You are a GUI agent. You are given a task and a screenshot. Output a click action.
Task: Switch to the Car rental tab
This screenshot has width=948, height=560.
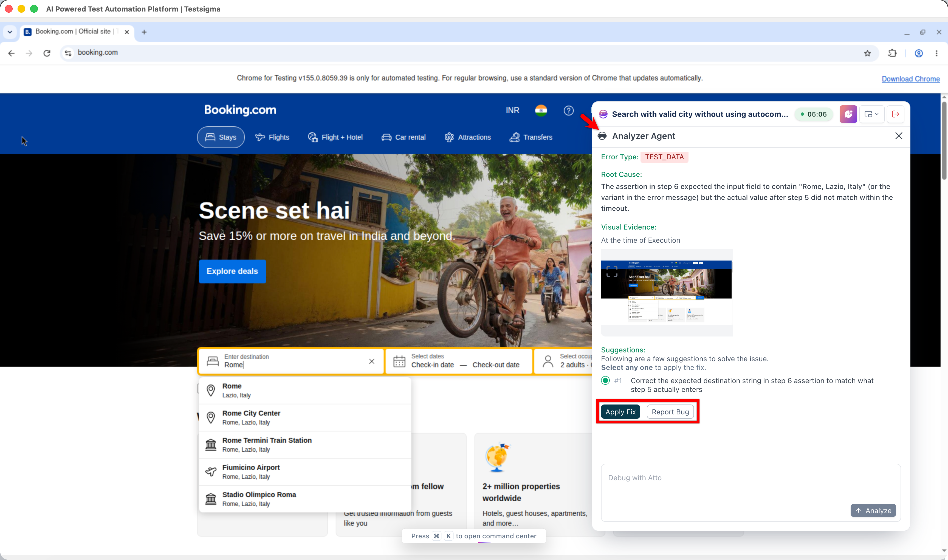[x=404, y=137]
